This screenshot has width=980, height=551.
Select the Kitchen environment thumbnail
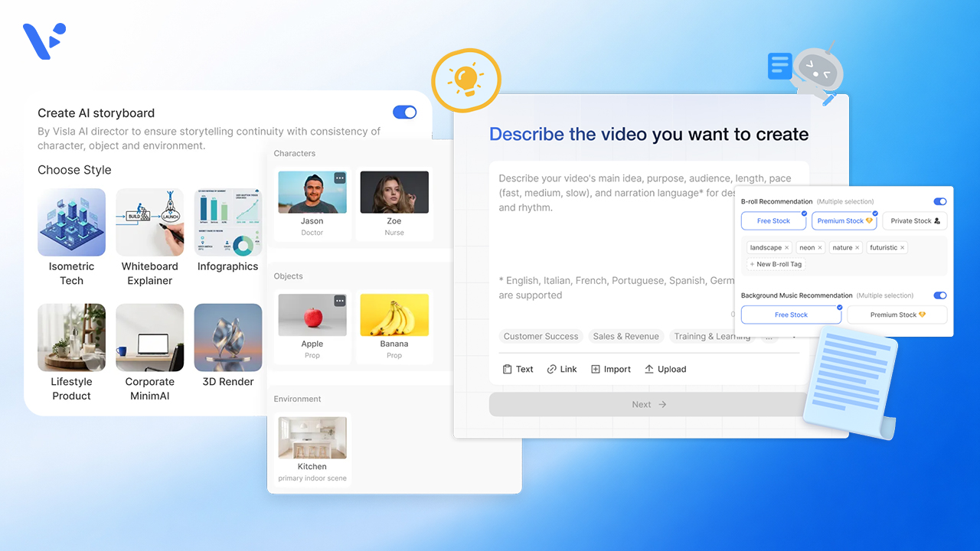click(312, 438)
